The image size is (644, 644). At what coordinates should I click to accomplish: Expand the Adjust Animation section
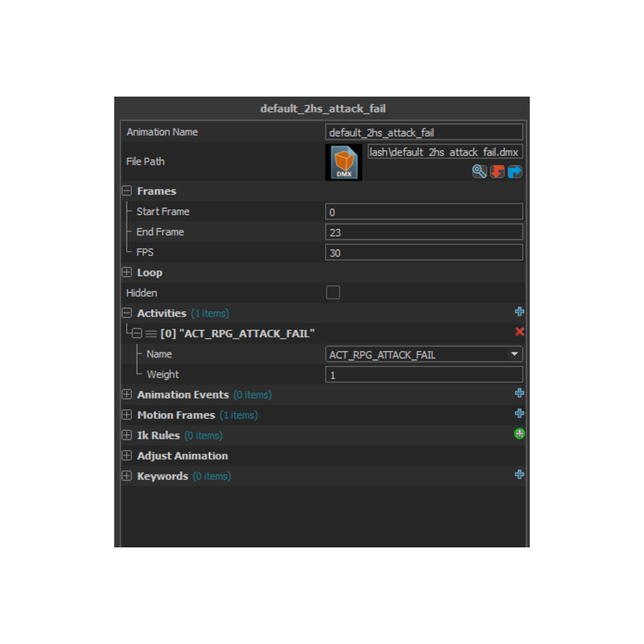pyautogui.click(x=127, y=455)
